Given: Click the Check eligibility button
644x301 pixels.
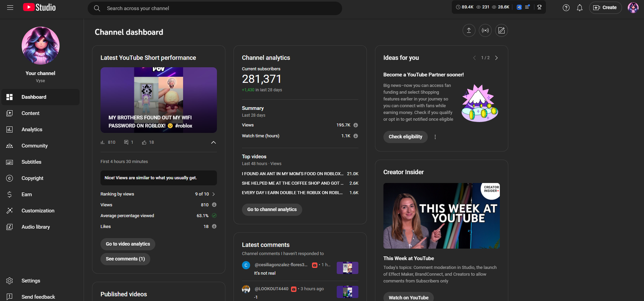Looking at the screenshot, I should click(405, 137).
